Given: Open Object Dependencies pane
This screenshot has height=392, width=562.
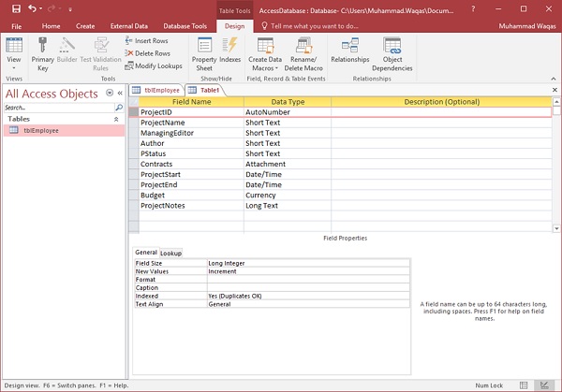Looking at the screenshot, I should point(392,51).
